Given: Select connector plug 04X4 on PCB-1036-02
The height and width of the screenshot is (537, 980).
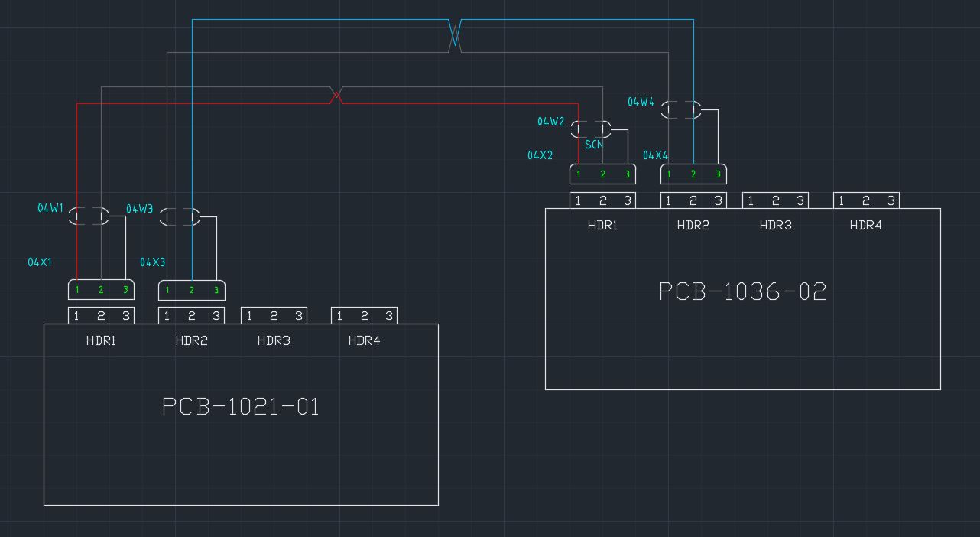Looking at the screenshot, I should pos(693,174).
